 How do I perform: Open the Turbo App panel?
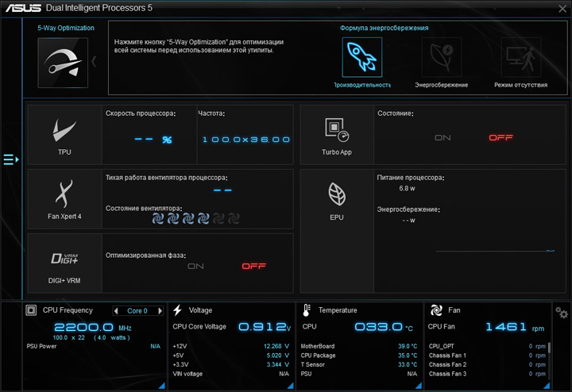[x=337, y=135]
